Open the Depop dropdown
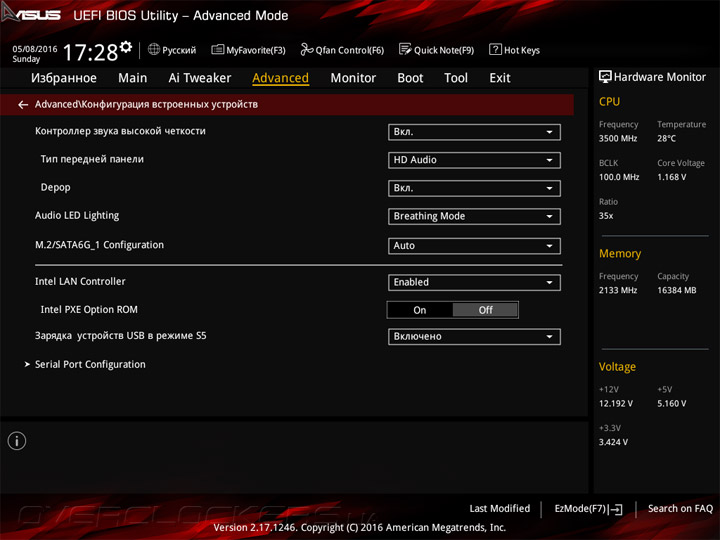This screenshot has width=720, height=540. click(474, 188)
